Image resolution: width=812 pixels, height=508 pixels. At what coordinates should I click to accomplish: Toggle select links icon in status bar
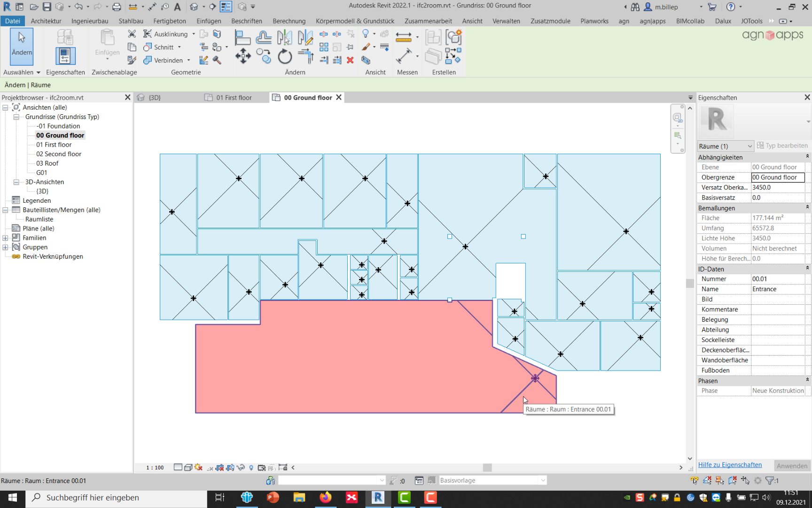[x=695, y=480]
